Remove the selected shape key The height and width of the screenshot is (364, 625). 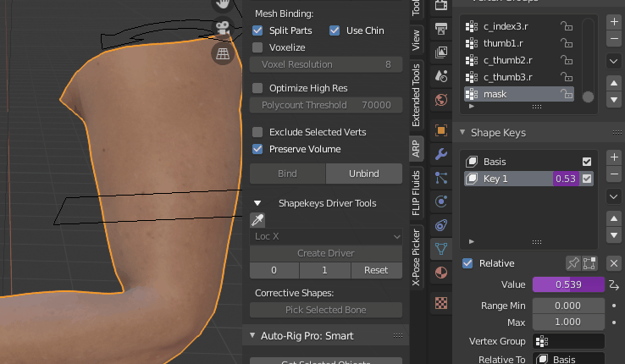[x=614, y=174]
